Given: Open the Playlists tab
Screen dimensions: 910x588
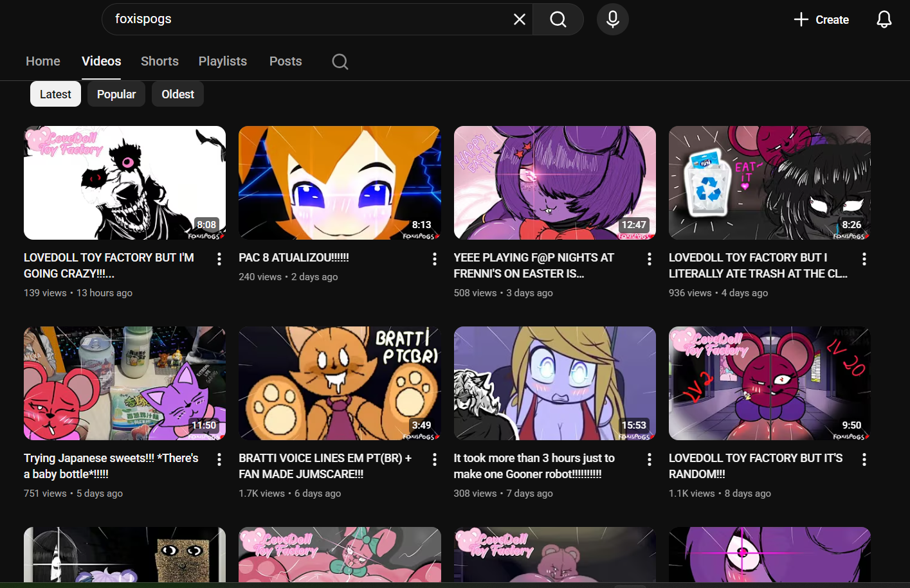Looking at the screenshot, I should [223, 61].
